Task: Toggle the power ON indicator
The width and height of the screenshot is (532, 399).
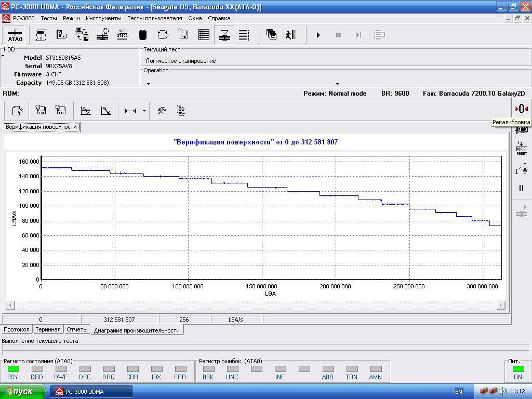Action: [x=517, y=369]
